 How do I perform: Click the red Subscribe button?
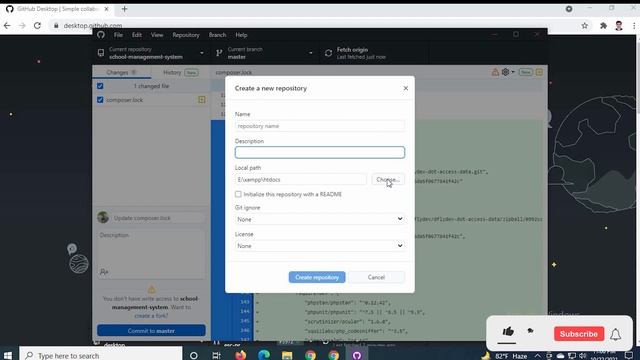tap(579, 334)
